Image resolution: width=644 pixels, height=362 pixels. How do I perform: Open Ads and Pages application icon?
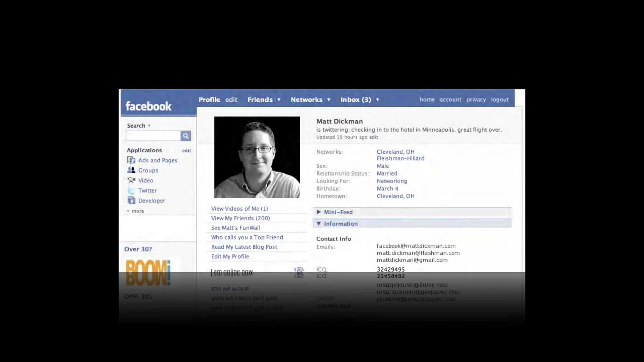click(x=131, y=160)
